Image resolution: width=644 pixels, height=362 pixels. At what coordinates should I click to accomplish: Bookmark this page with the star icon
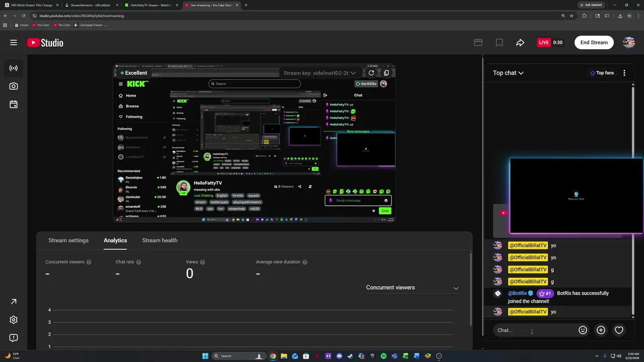tap(572, 16)
